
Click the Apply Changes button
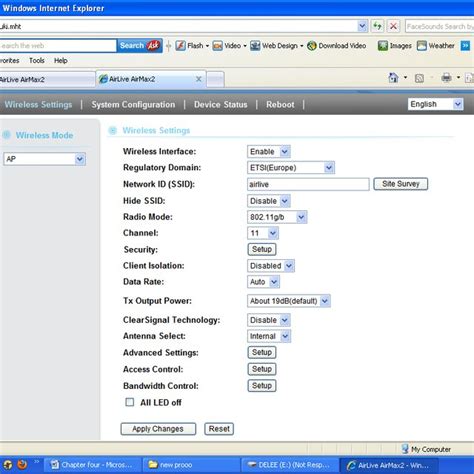[x=158, y=429]
